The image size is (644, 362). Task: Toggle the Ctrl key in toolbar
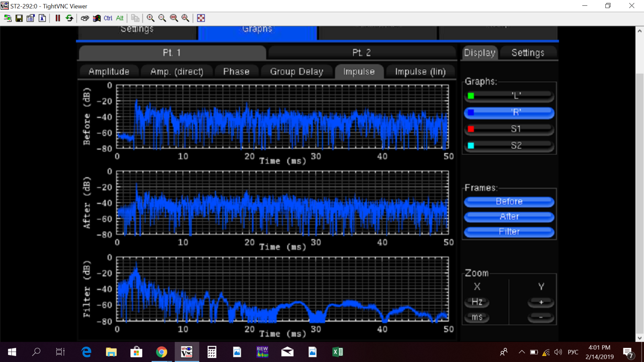click(x=108, y=18)
